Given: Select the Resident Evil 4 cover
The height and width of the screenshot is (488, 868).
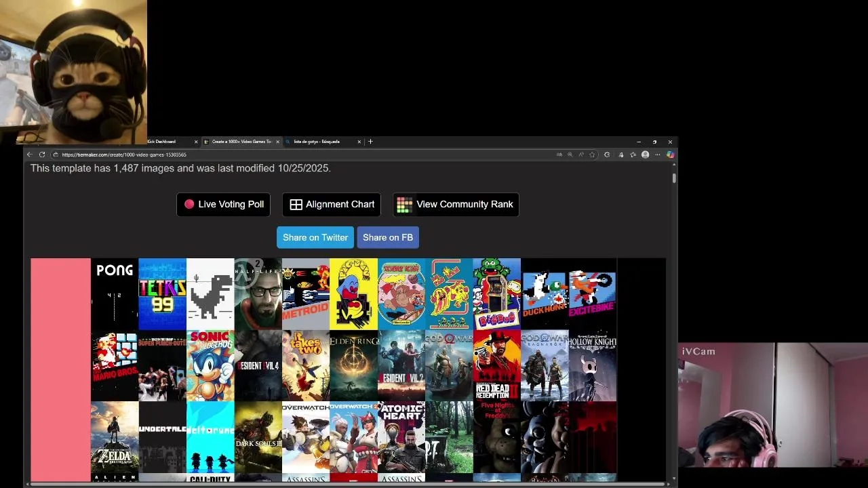Looking at the screenshot, I should tap(258, 365).
